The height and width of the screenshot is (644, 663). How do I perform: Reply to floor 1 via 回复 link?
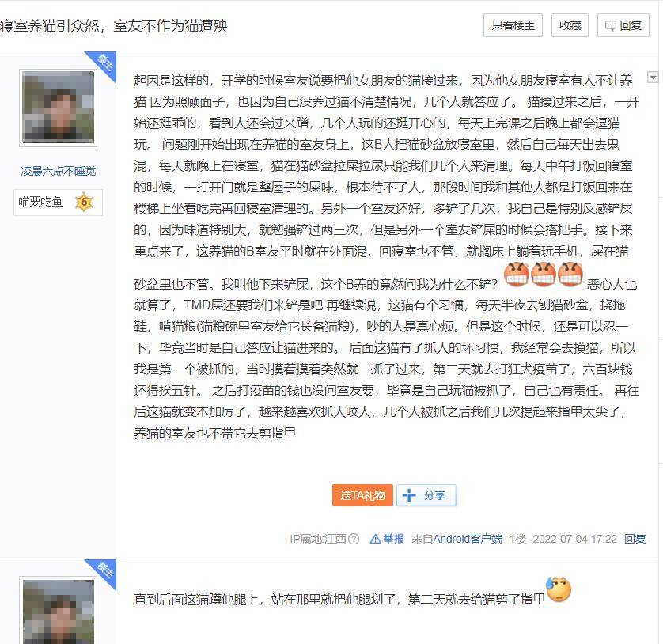(635, 539)
